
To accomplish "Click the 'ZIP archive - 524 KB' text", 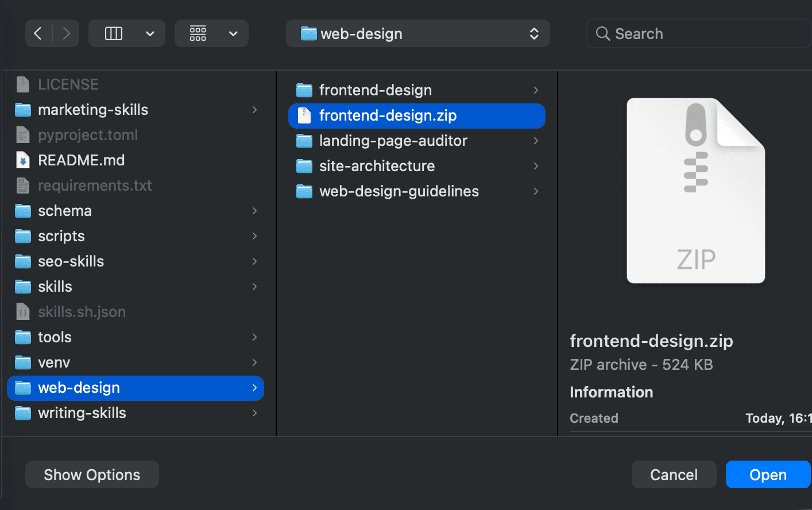I will point(641,365).
